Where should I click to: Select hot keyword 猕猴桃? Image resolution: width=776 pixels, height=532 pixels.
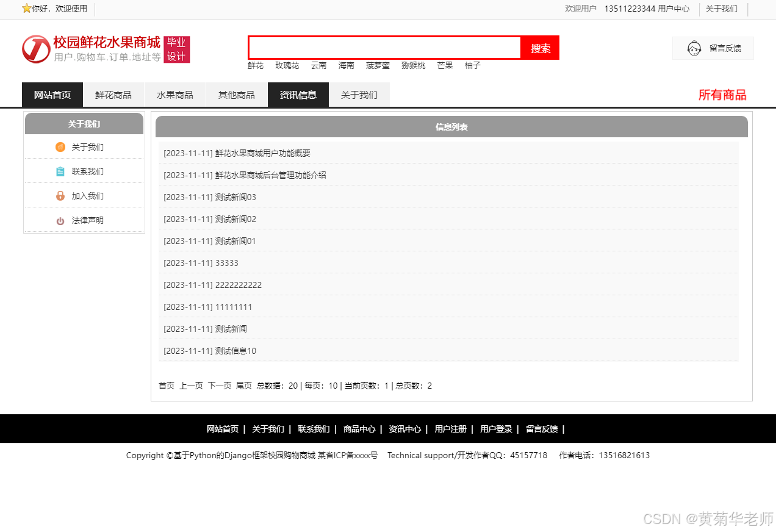[x=414, y=65]
